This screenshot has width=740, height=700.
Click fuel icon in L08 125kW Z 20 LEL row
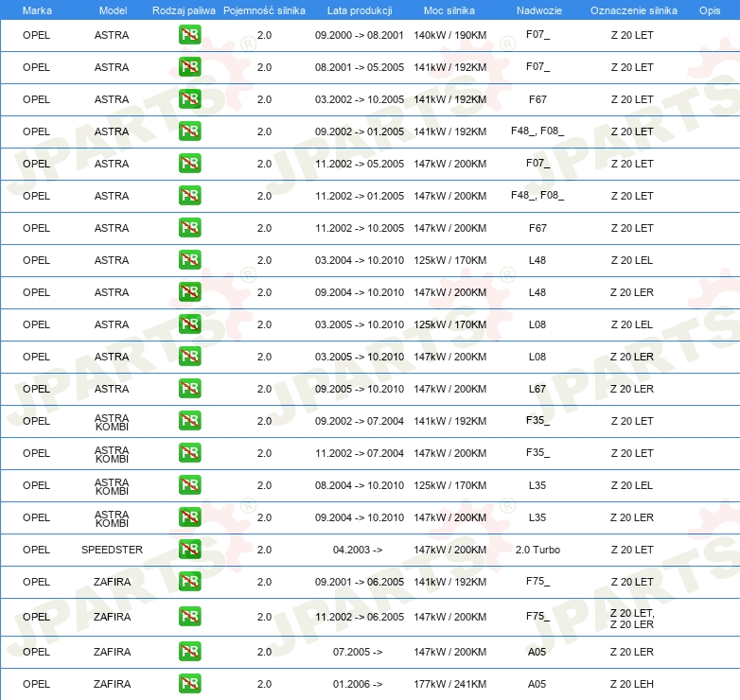coord(189,324)
